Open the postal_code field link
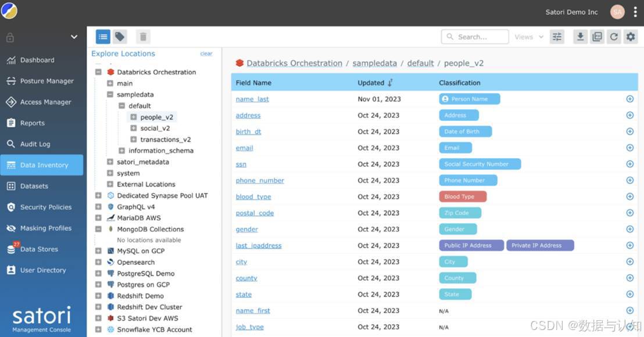This screenshot has width=644, height=337. [255, 213]
